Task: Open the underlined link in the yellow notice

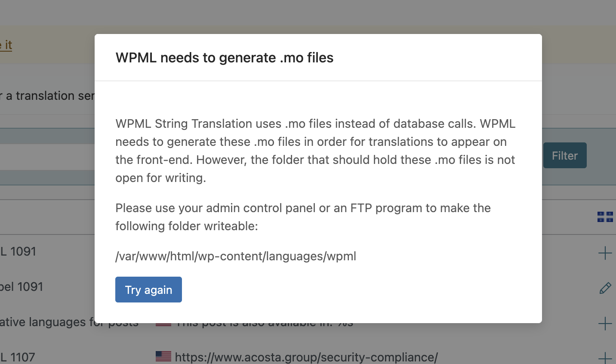Action: (x=6, y=45)
